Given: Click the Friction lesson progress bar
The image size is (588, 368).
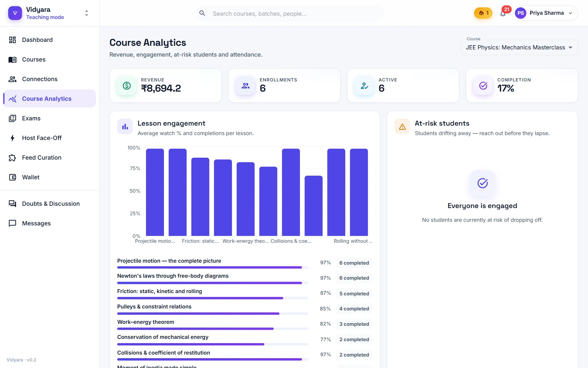Looking at the screenshot, I should (x=213, y=298).
